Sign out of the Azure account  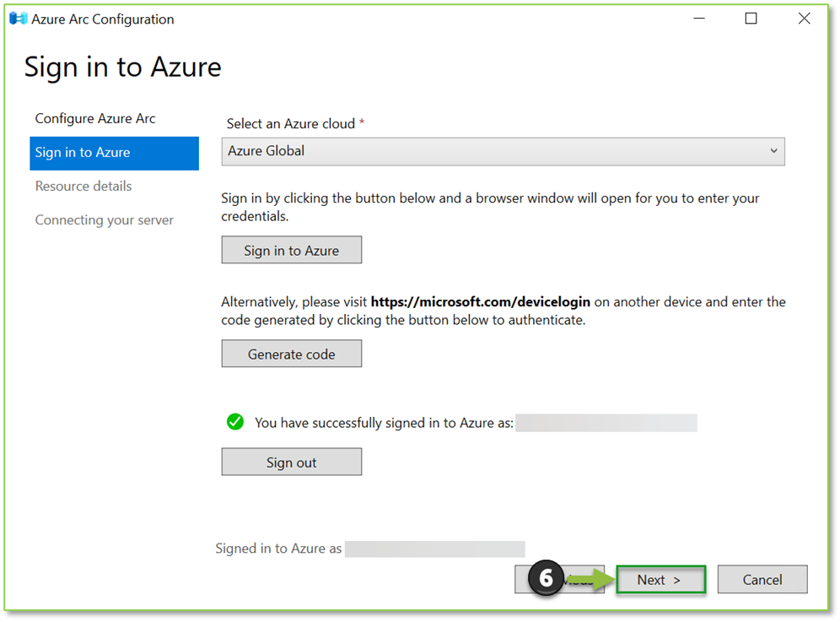point(291,462)
